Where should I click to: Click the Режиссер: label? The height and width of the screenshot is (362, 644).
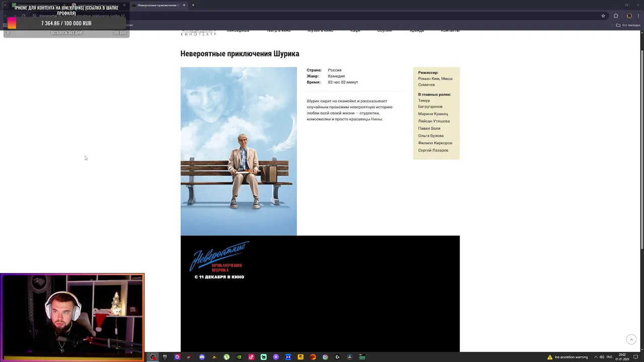pos(428,72)
